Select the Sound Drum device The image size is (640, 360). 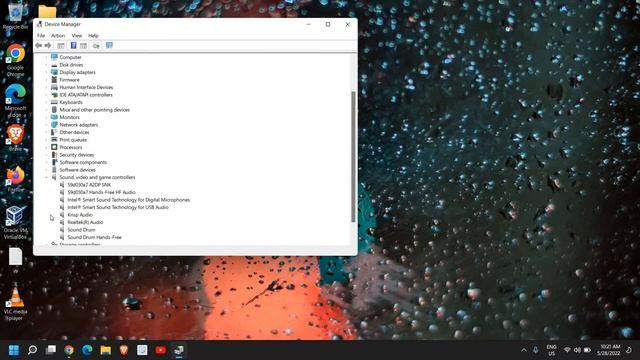click(81, 230)
